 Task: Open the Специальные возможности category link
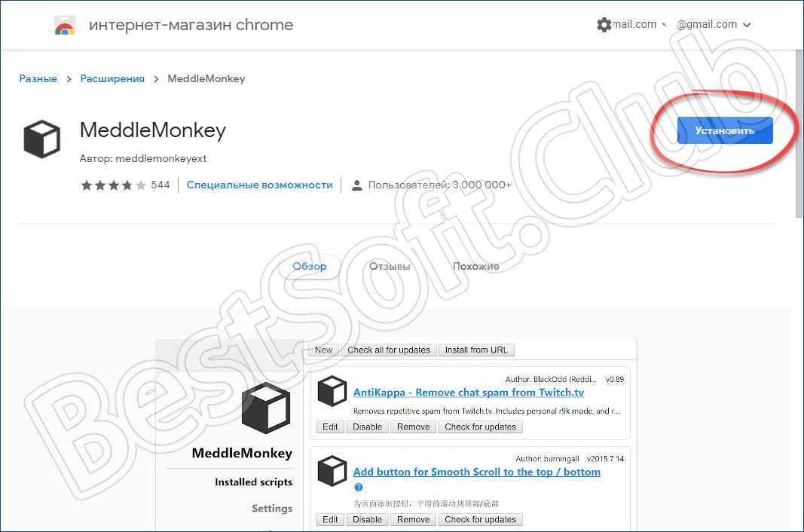click(x=259, y=185)
